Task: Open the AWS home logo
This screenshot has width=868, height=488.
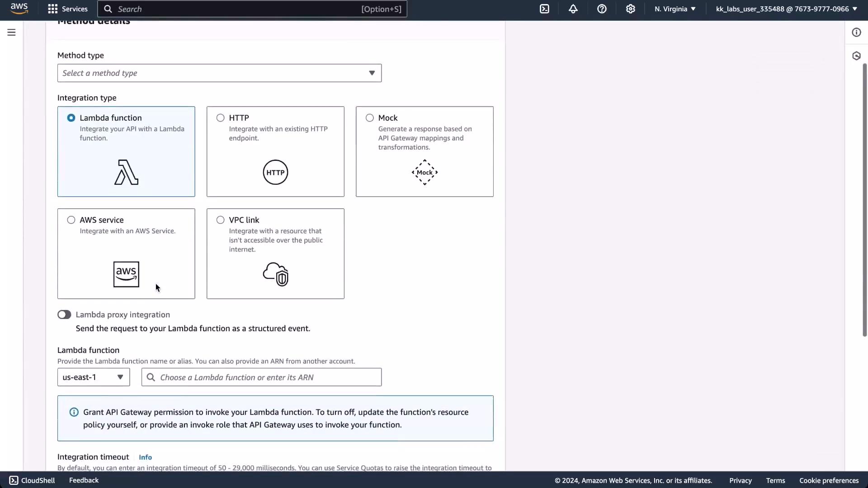Action: tap(19, 9)
